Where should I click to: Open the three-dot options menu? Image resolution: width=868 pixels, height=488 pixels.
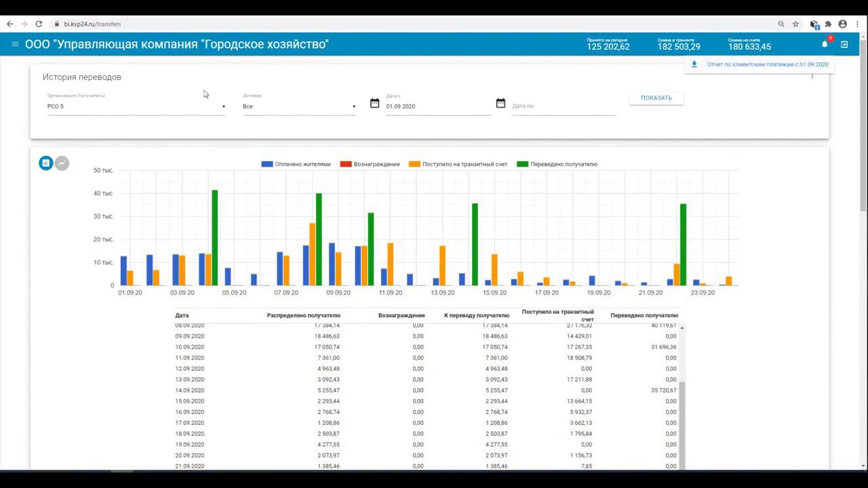point(812,76)
